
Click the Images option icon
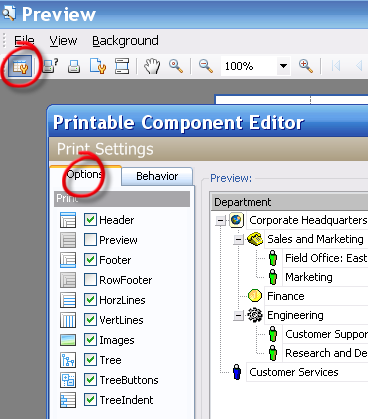68,340
